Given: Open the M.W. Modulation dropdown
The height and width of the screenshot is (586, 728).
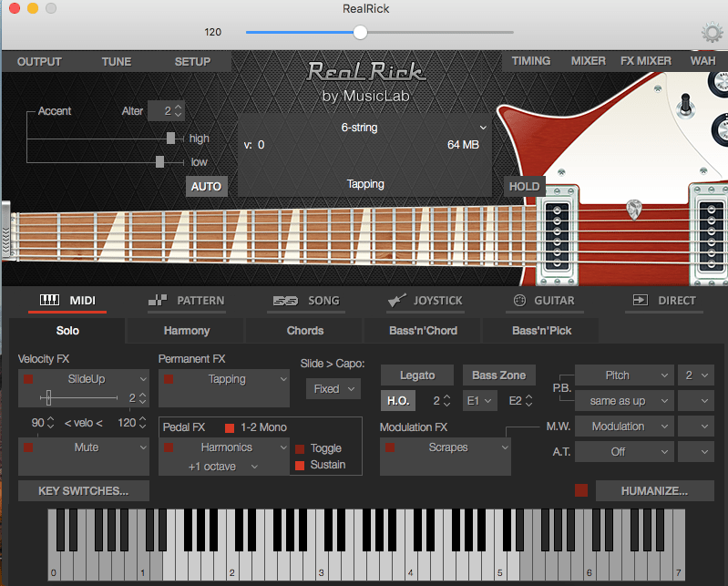Looking at the screenshot, I should point(624,427).
